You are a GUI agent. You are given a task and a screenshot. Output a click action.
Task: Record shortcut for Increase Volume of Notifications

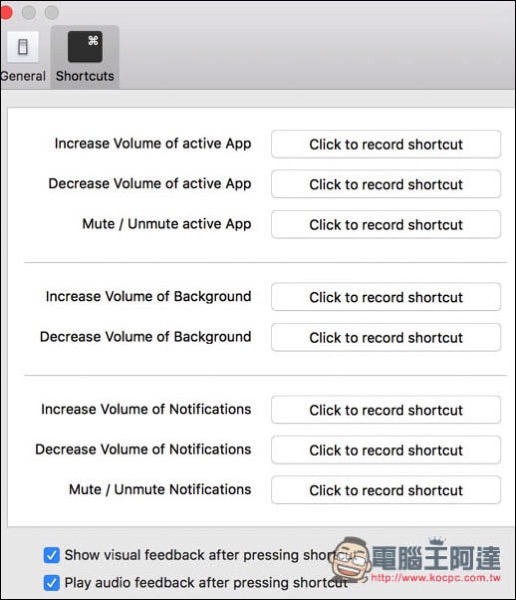tap(386, 410)
